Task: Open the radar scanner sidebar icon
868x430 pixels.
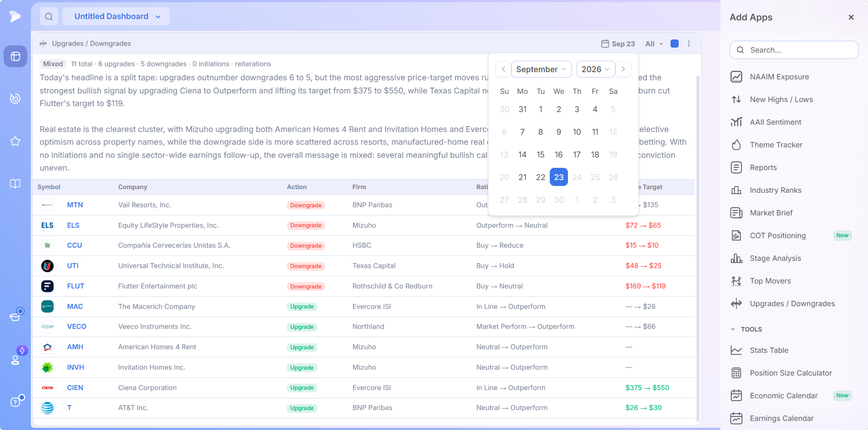Action: point(15,98)
